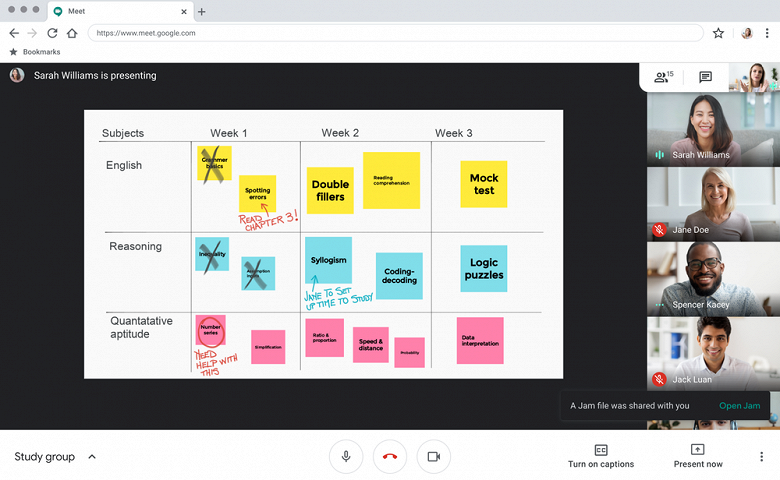Reload the Meet page

click(x=52, y=33)
